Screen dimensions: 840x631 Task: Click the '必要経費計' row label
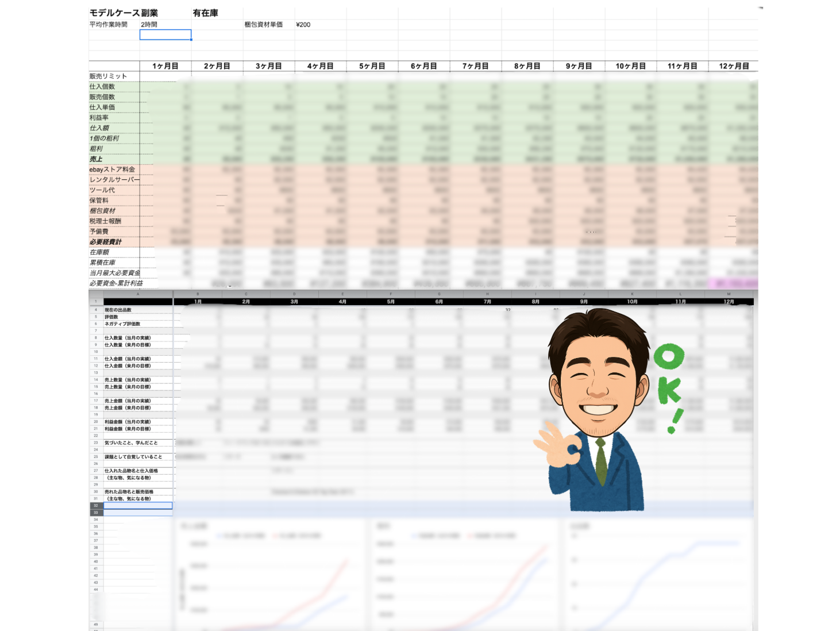105,241
